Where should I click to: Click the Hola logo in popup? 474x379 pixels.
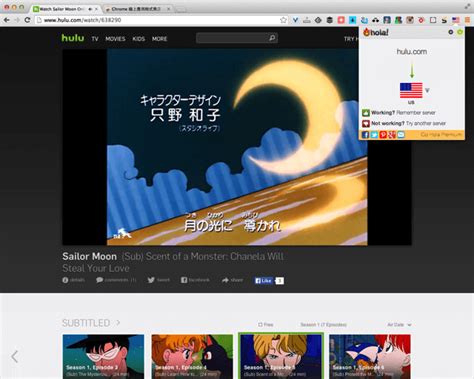(x=376, y=32)
